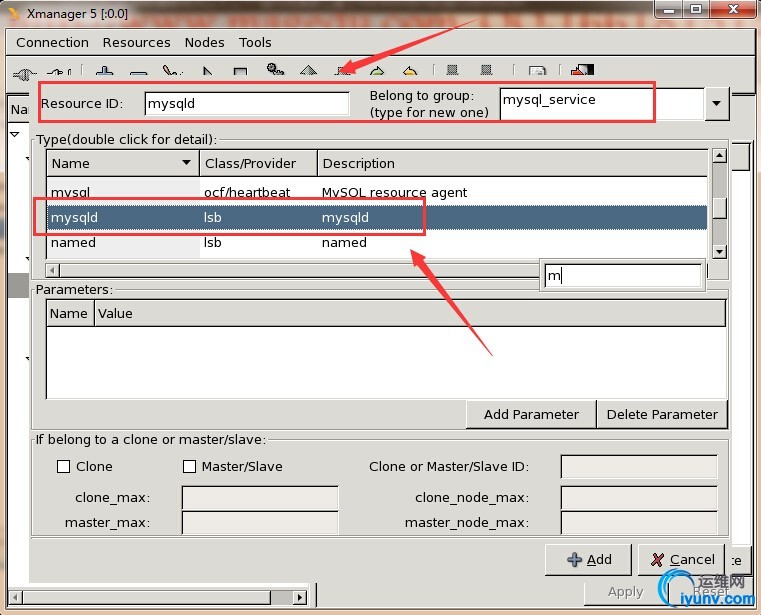Click the plus Add New Item toolbar icon
This screenshot has height=615, width=761.
[x=104, y=71]
